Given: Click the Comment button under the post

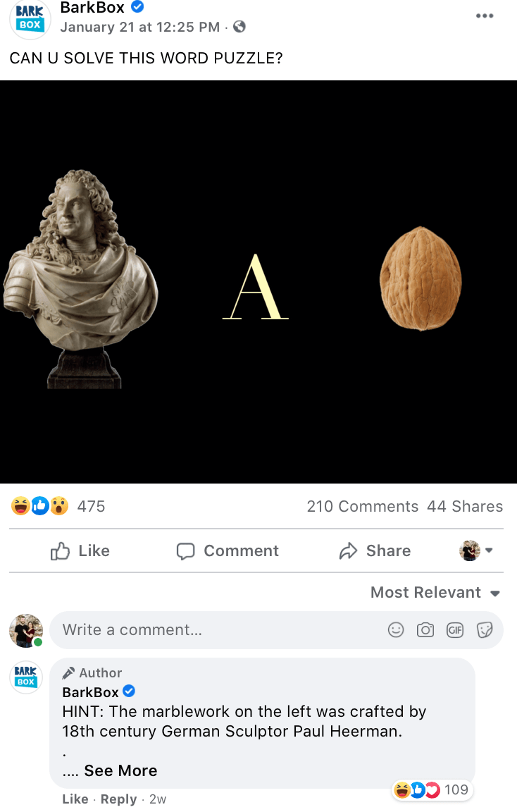Looking at the screenshot, I should tap(228, 550).
